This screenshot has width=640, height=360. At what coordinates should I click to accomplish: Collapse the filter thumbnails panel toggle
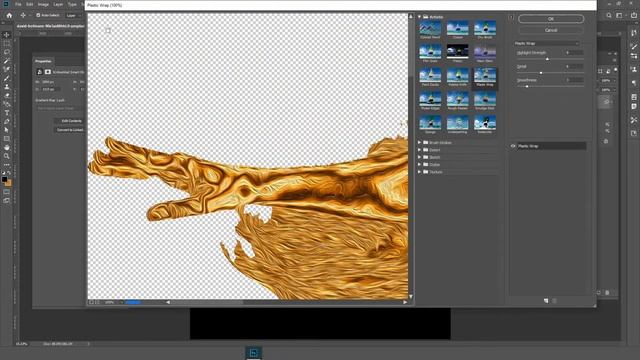511,17
